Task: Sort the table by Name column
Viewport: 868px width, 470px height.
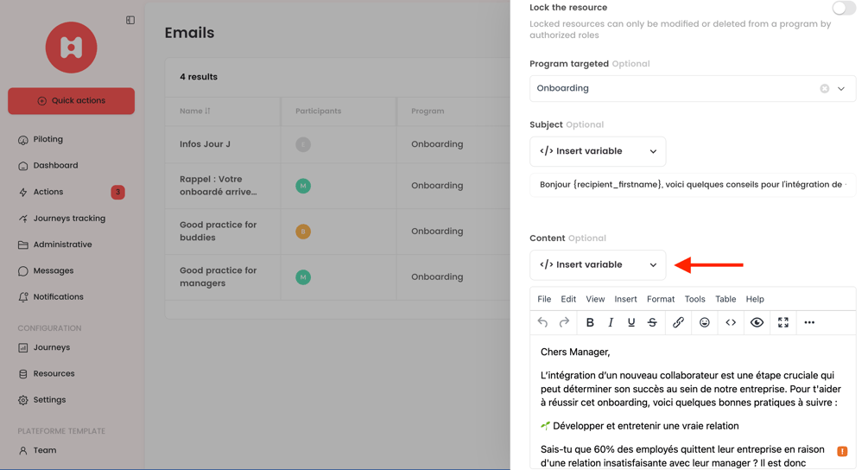Action: coord(195,111)
